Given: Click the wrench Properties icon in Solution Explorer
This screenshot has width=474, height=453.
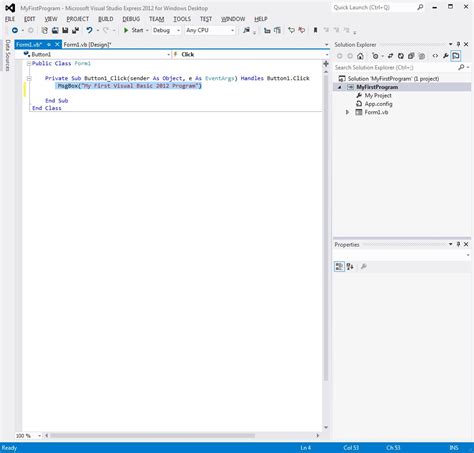Looking at the screenshot, I should click(x=446, y=56).
